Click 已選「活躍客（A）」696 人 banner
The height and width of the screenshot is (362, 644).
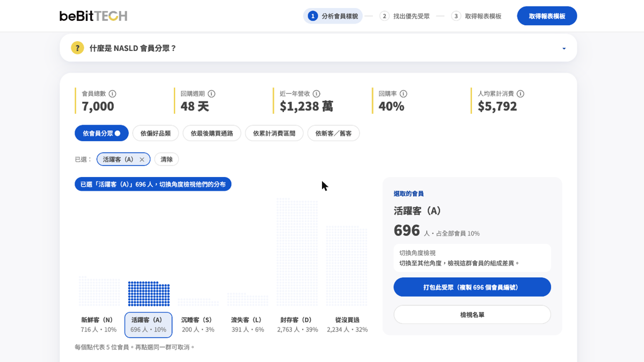tap(153, 184)
